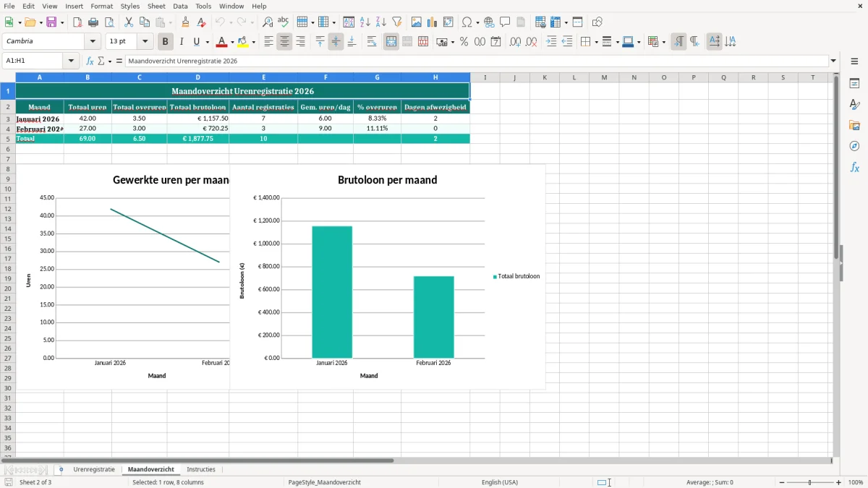Click the formula input line
The width and height of the screenshot is (868, 488).
(477, 61)
